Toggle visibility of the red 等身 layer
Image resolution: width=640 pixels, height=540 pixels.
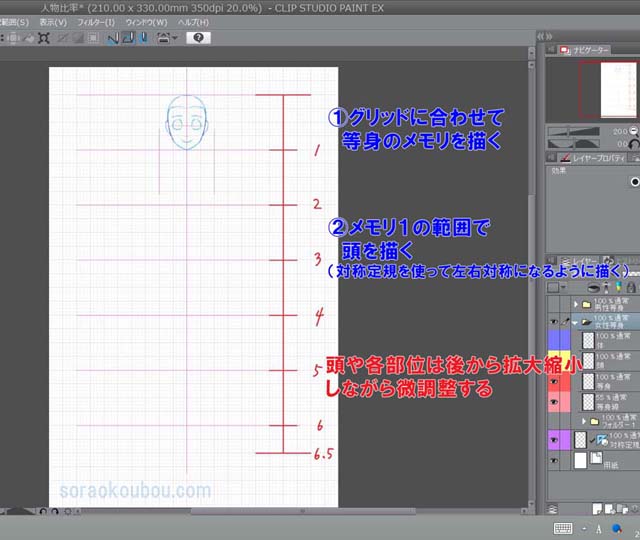click(x=553, y=382)
